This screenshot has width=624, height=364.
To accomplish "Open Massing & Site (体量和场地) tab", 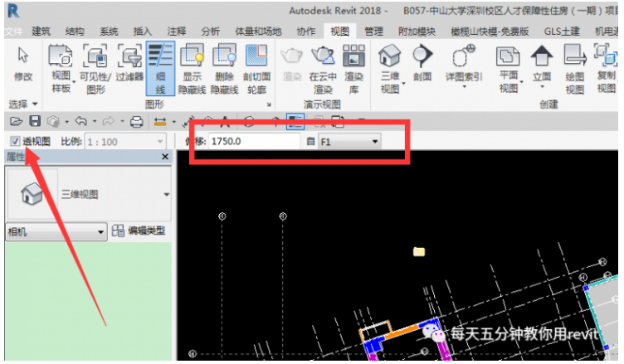I will [x=258, y=31].
